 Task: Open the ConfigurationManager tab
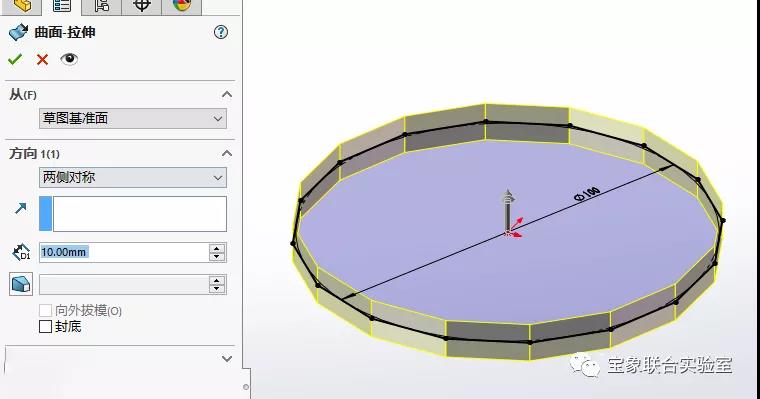coord(101,5)
